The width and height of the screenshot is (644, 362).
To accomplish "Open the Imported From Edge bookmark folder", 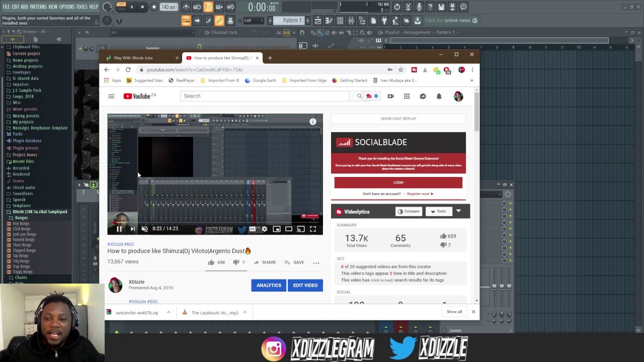I will pyautogui.click(x=304, y=80).
